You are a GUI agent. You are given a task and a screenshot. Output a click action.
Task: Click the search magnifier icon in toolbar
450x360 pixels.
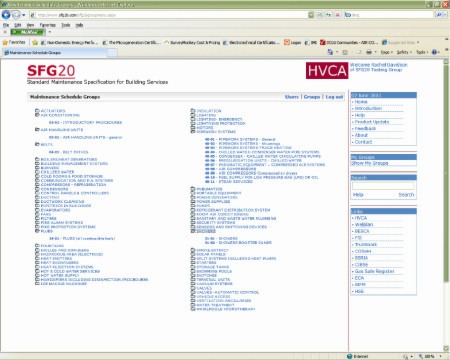click(x=439, y=15)
